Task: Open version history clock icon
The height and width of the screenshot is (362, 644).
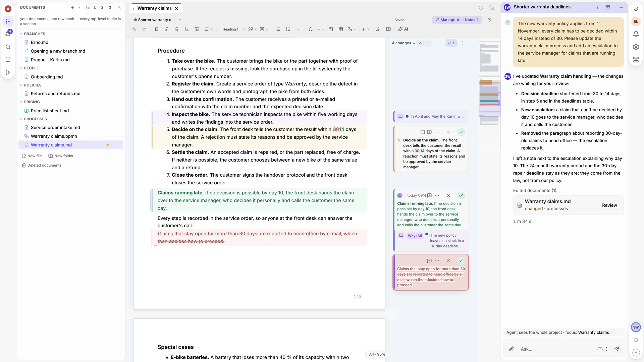Action: tap(489, 20)
